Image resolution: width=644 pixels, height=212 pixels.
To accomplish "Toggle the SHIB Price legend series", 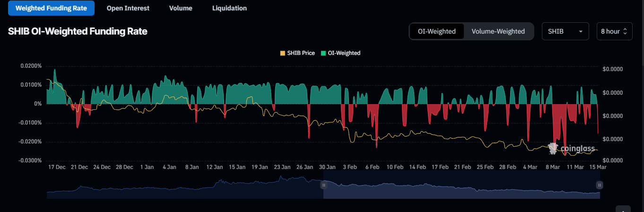I will (297, 53).
